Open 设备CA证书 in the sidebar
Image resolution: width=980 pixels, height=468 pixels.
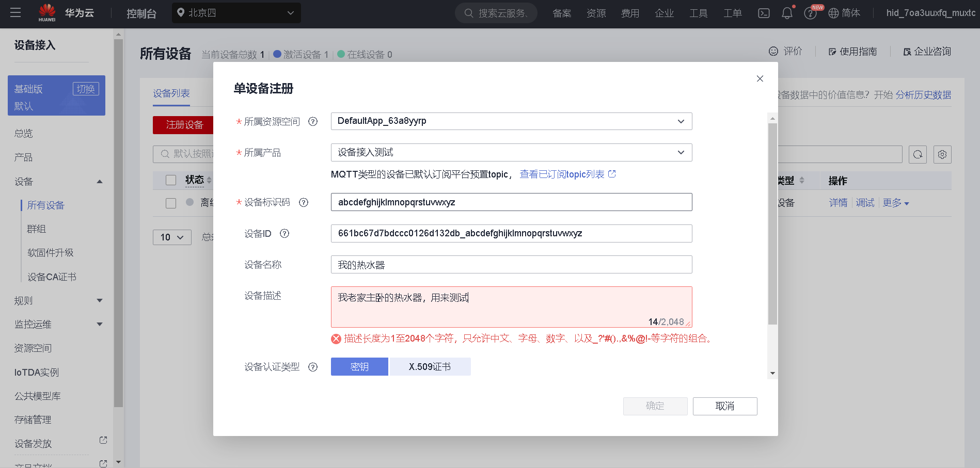pyautogui.click(x=52, y=277)
